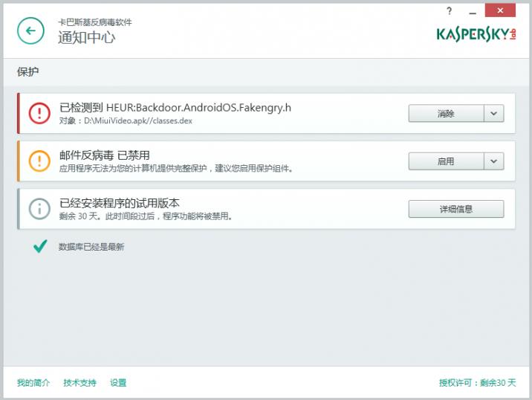The image size is (532, 400).
Task: Expand dropdown arrow next to 消除 button
Action: [493, 114]
